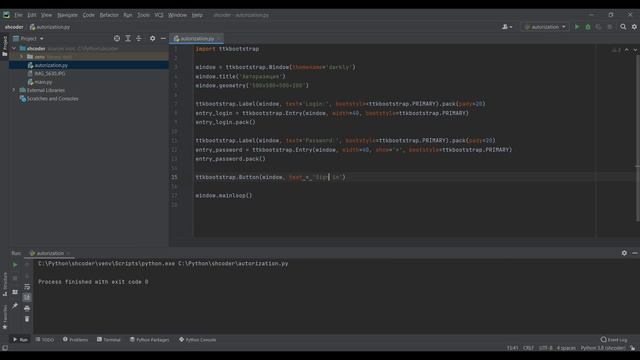Go to next highlighted error arrow
Screen dimensions: 640x360
pos(635,50)
